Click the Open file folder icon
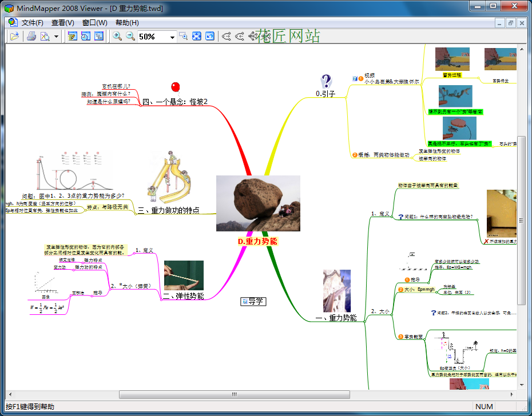532x416 pixels. [x=14, y=37]
